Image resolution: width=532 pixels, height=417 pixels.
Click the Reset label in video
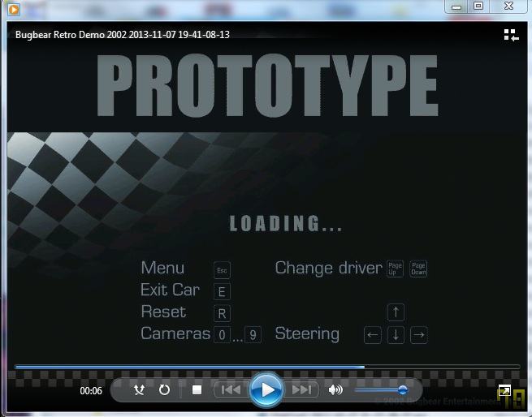click(x=163, y=312)
